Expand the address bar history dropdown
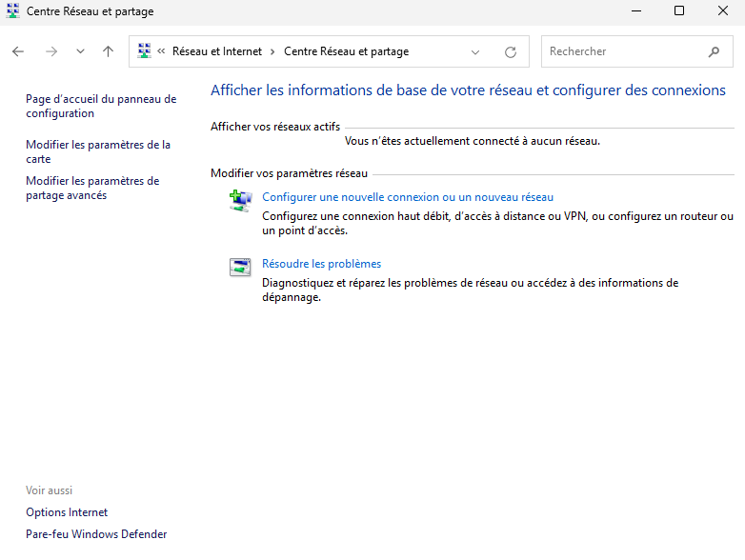The image size is (745, 560). click(475, 51)
